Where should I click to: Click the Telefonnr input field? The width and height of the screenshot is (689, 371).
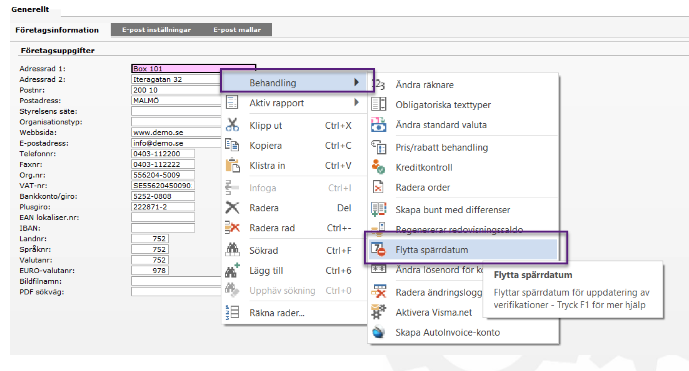pos(163,153)
